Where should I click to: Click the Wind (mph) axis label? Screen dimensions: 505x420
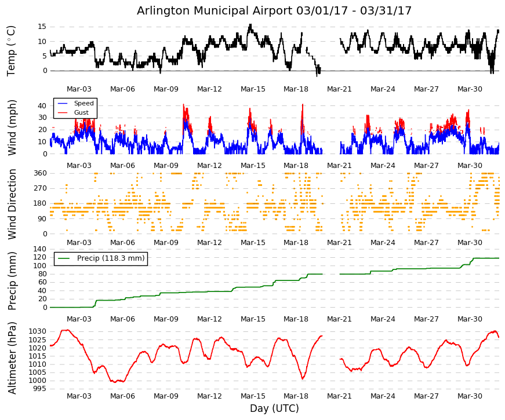(x=12, y=128)
